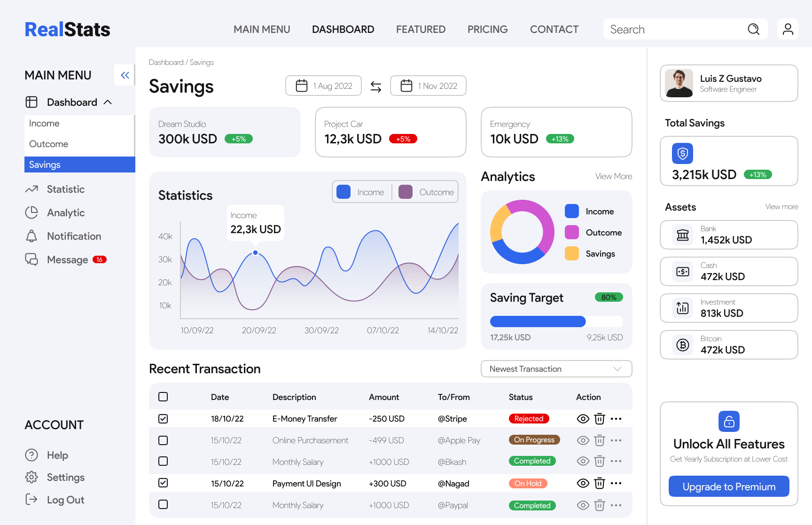Screen dimensions: 812x525
Task: View the Payment UI Design transaction details
Action: (583, 483)
